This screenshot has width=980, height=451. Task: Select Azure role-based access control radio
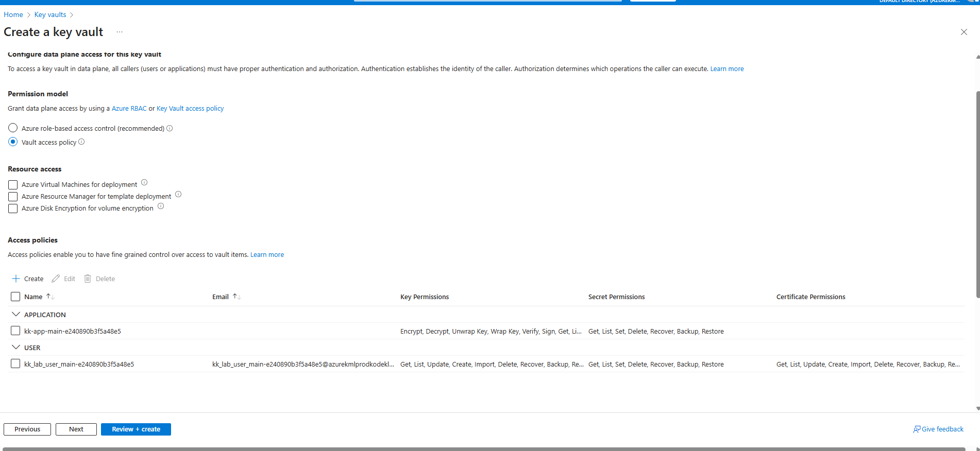(x=13, y=128)
